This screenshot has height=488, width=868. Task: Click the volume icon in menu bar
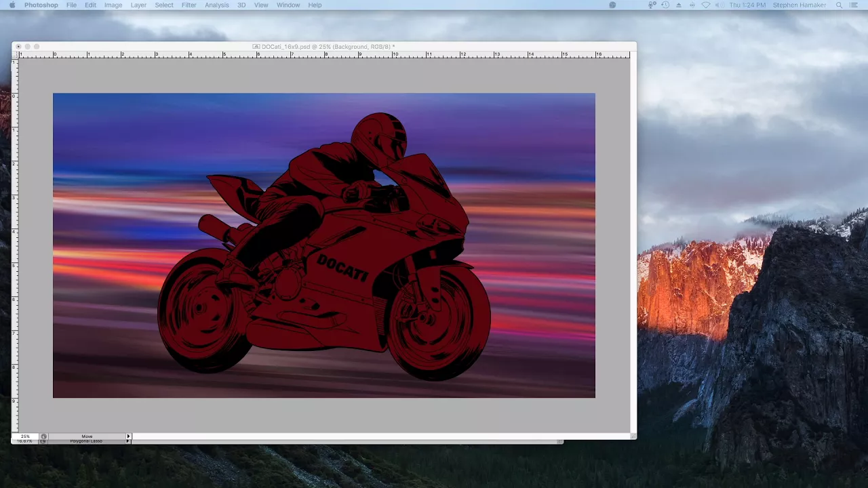click(x=719, y=5)
